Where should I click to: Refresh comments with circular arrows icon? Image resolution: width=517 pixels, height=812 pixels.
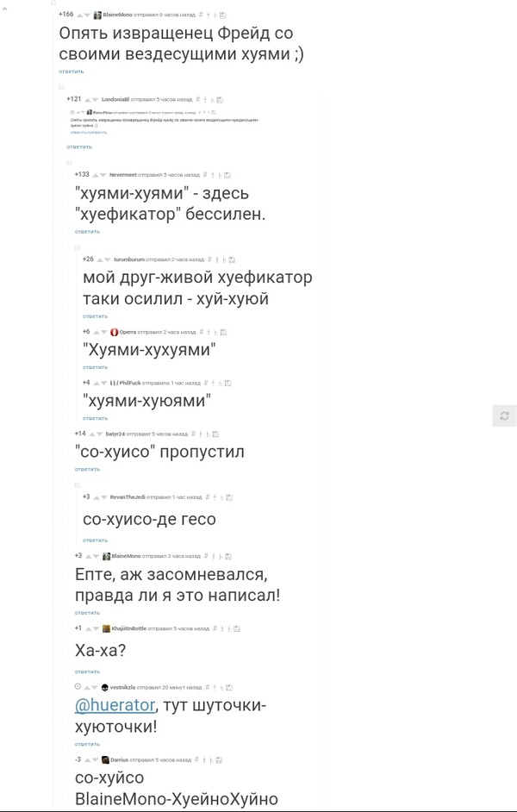point(506,415)
